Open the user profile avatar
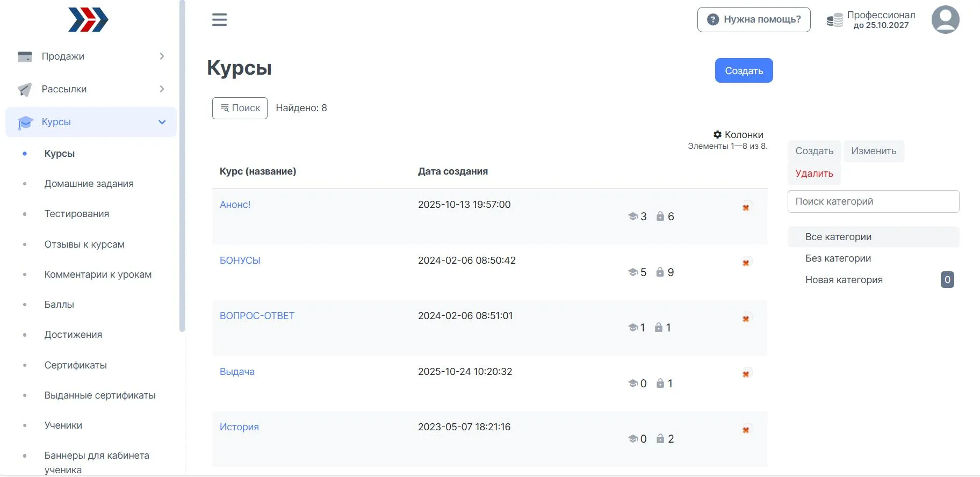980x477 pixels. pyautogui.click(x=945, y=20)
